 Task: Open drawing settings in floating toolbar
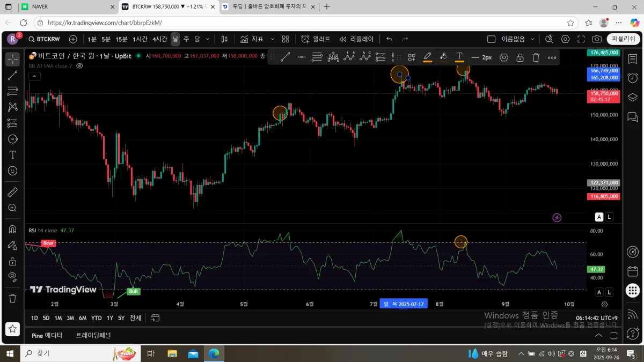[504, 57]
